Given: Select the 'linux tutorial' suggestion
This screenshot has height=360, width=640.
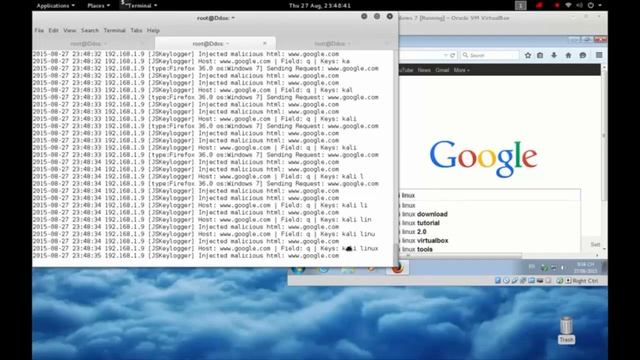Looking at the screenshot, I should click(420, 223).
